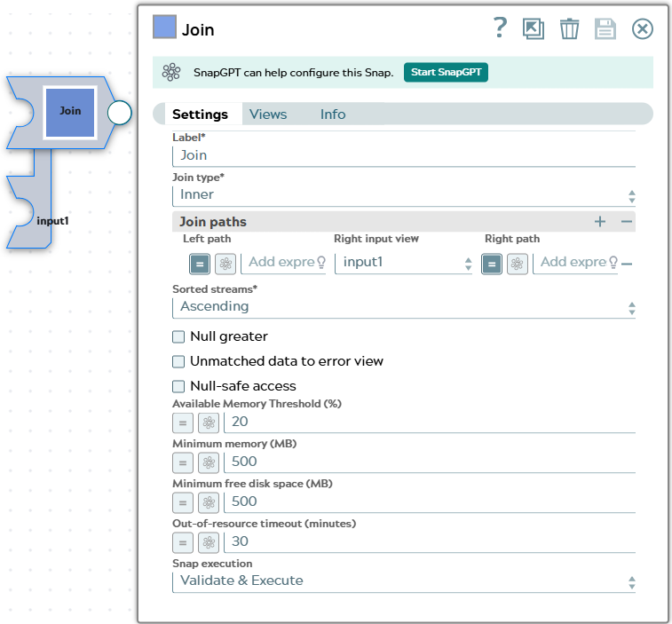The image size is (672, 624).
Task: Click the SnapGPT flower logo in banner
Action: click(x=171, y=72)
